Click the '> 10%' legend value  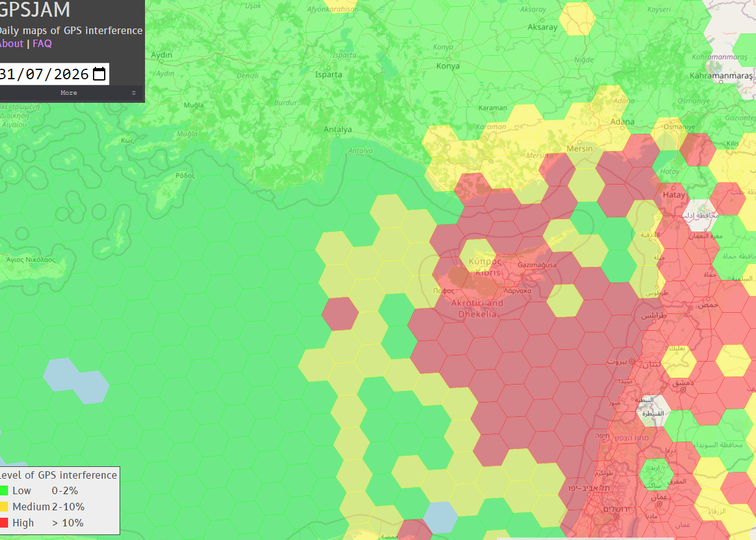68,523
